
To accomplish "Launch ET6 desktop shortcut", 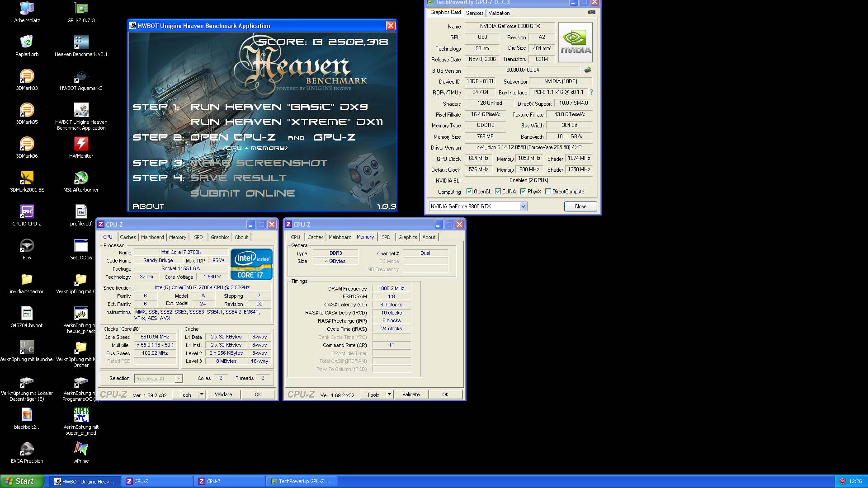I will point(27,249).
